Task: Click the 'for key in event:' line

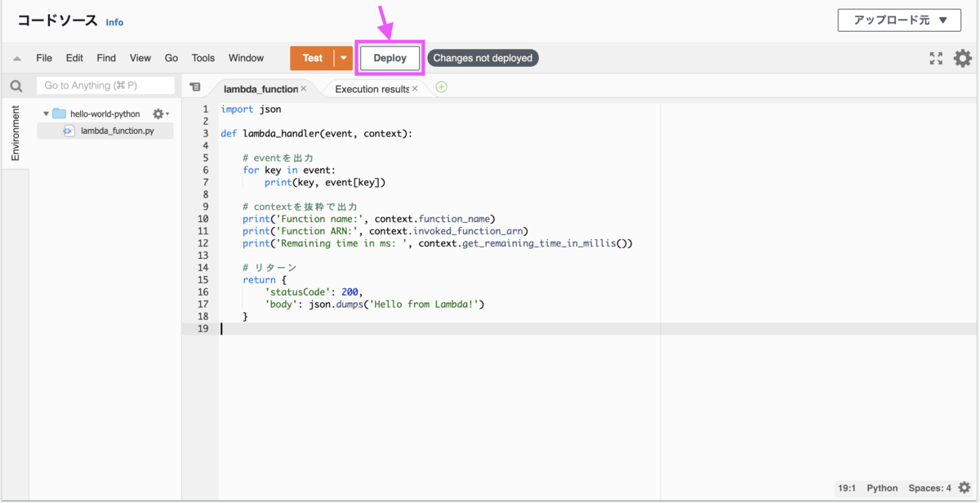Action: pyautogui.click(x=289, y=170)
